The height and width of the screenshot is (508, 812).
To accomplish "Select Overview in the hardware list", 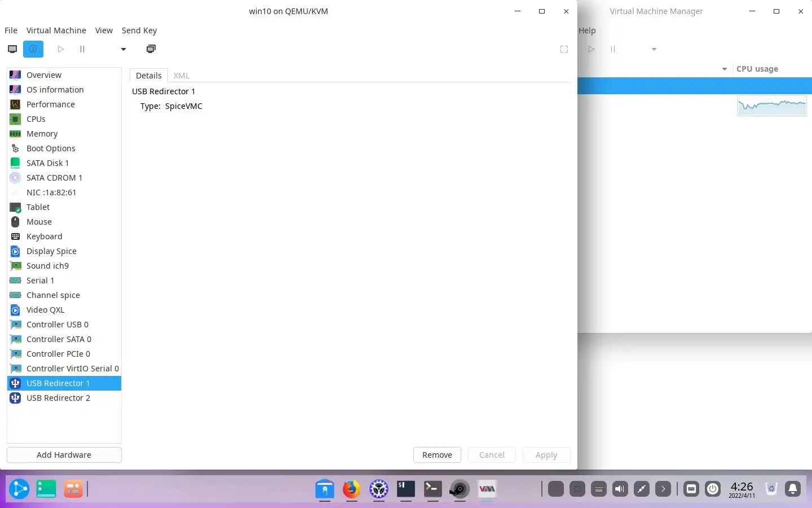I will click(64, 75).
